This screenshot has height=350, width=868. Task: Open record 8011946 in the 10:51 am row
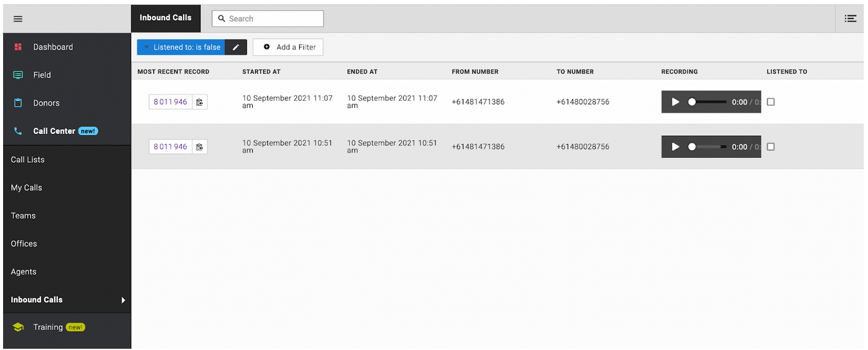[171, 147]
